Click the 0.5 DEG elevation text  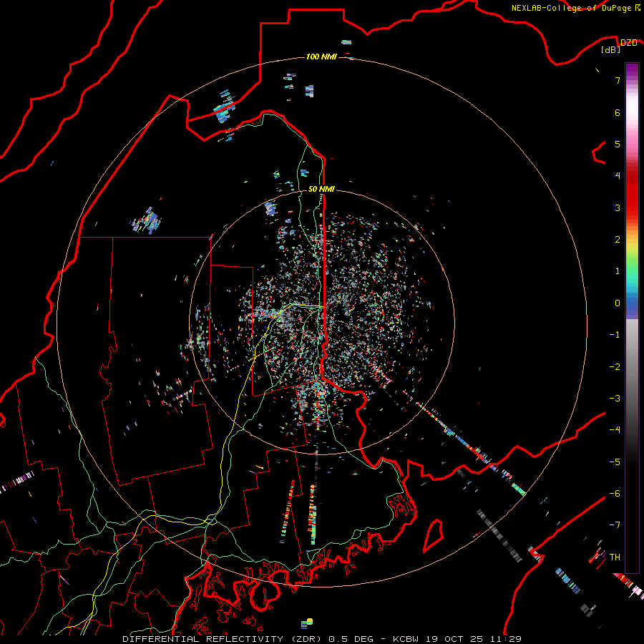point(351,639)
